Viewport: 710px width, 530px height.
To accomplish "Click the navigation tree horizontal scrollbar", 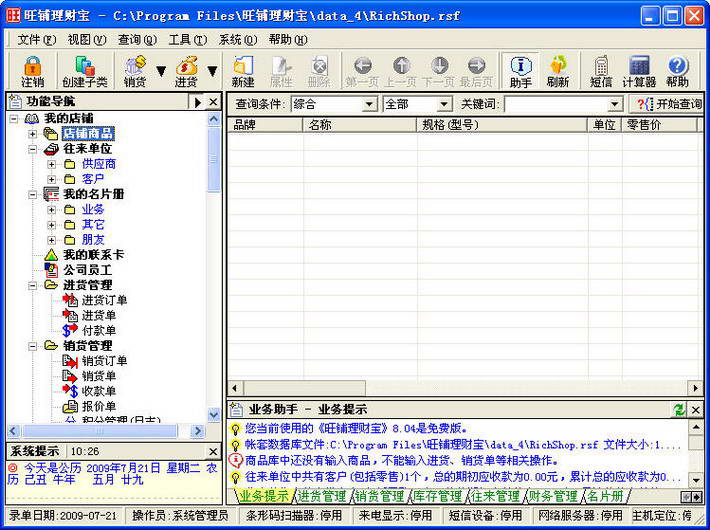I will (x=106, y=431).
